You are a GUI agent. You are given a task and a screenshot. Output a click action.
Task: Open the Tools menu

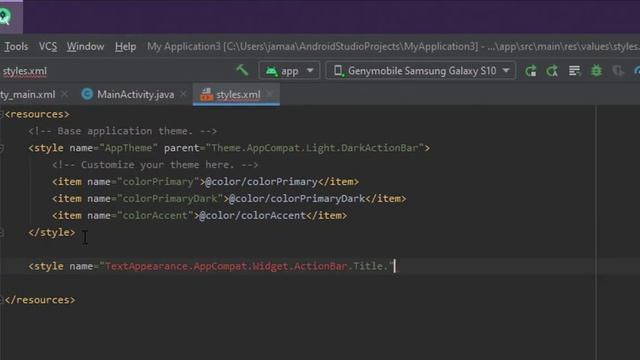tap(16, 47)
